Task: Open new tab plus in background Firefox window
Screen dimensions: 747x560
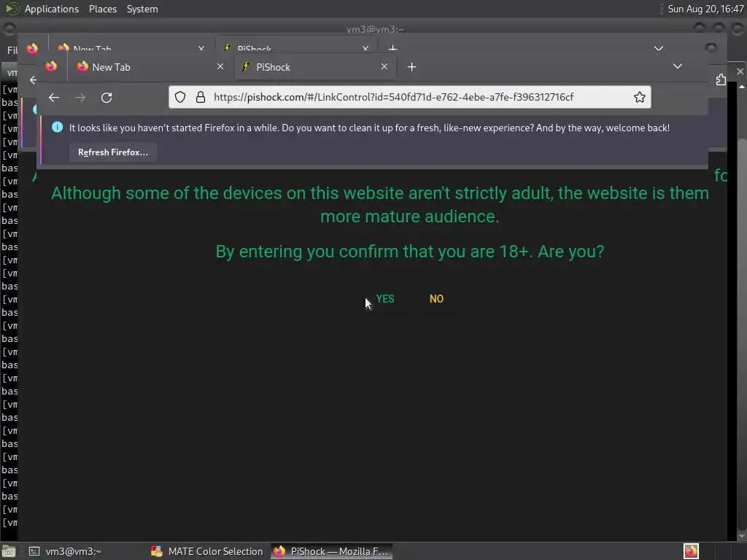Action: point(392,48)
